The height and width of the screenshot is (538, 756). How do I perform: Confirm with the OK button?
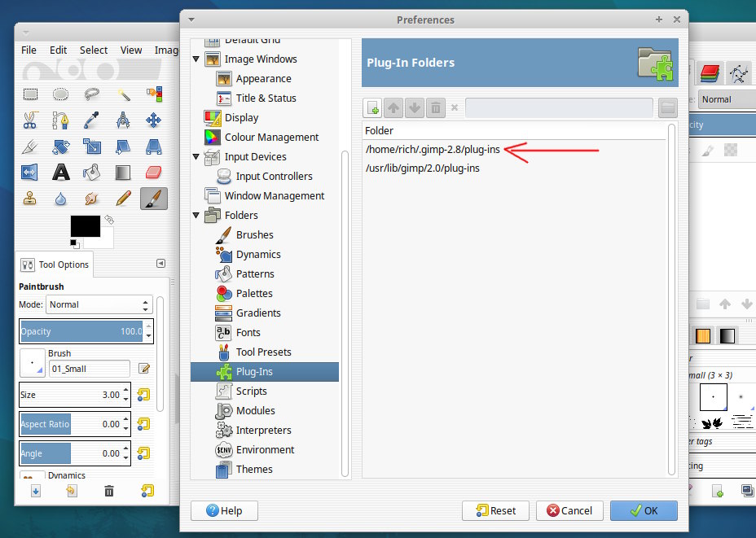pyautogui.click(x=644, y=510)
